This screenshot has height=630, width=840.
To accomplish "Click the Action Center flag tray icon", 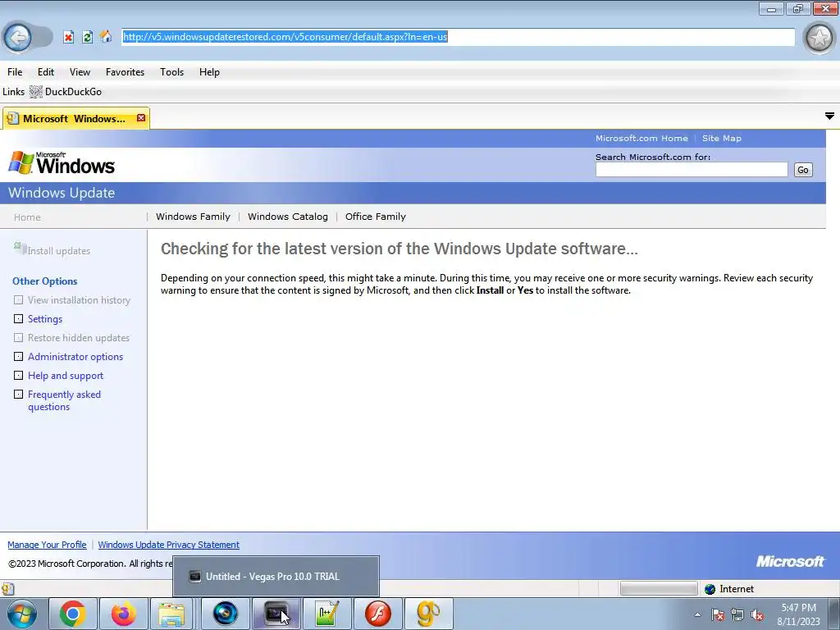I will point(717,614).
